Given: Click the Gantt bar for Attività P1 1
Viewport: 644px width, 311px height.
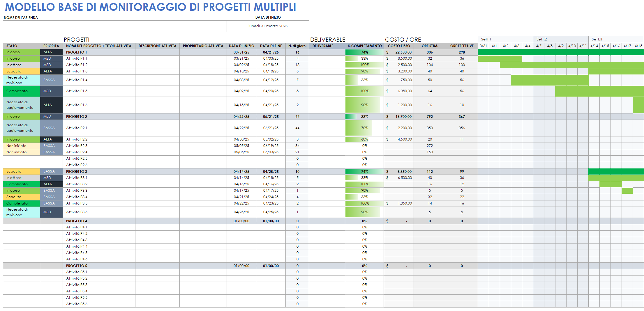Looking at the screenshot, I should coord(500,58).
